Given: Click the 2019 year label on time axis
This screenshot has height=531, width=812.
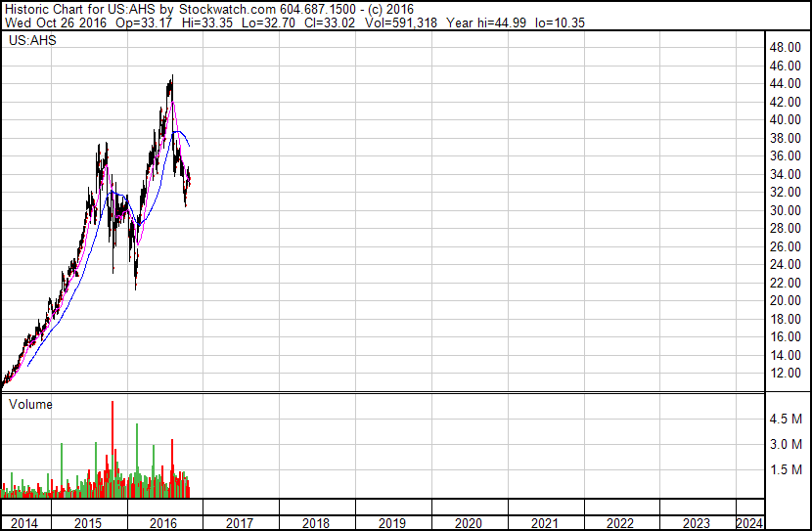Looking at the screenshot, I should click(392, 523).
